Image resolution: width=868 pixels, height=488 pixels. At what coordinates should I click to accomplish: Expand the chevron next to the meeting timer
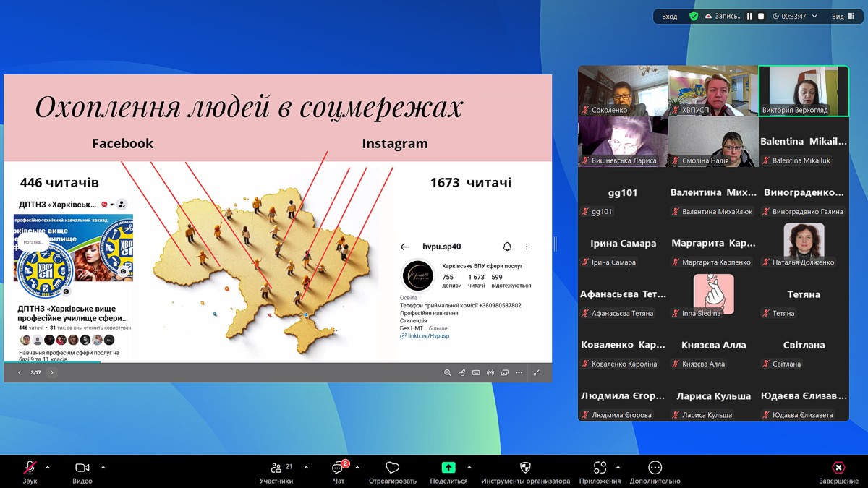(814, 16)
